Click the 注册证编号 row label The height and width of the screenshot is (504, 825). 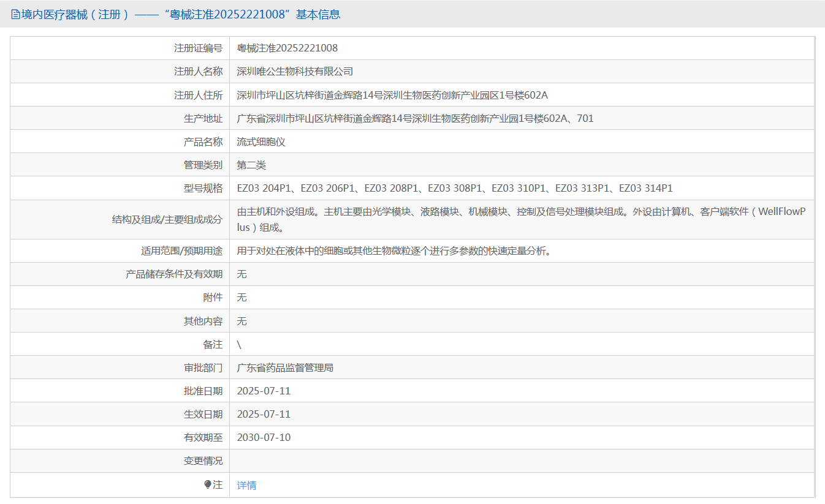click(x=198, y=48)
